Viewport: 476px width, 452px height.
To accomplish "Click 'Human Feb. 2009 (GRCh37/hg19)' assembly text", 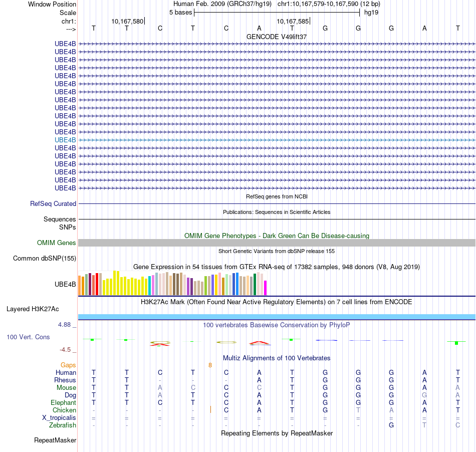I will click(222, 4).
